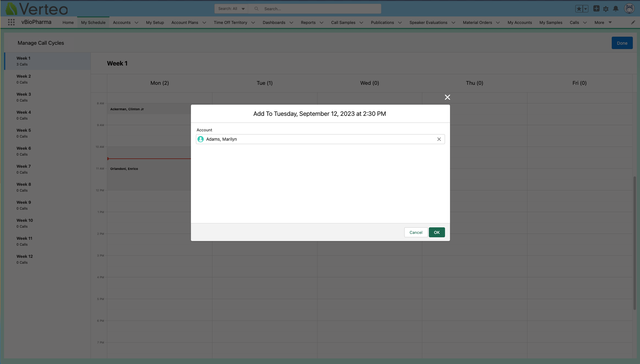Click the global Search input field
640x364 pixels.
[320, 9]
